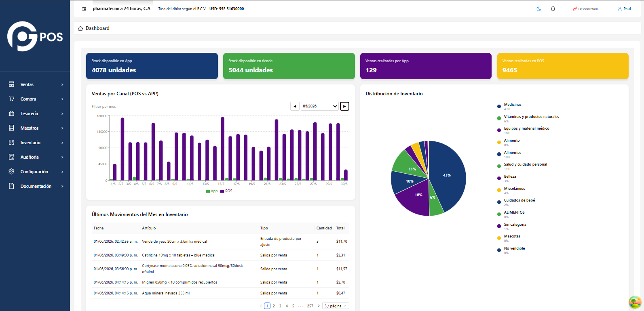
Task: Open the 05/2026 month dropdown
Action: pyautogui.click(x=320, y=106)
